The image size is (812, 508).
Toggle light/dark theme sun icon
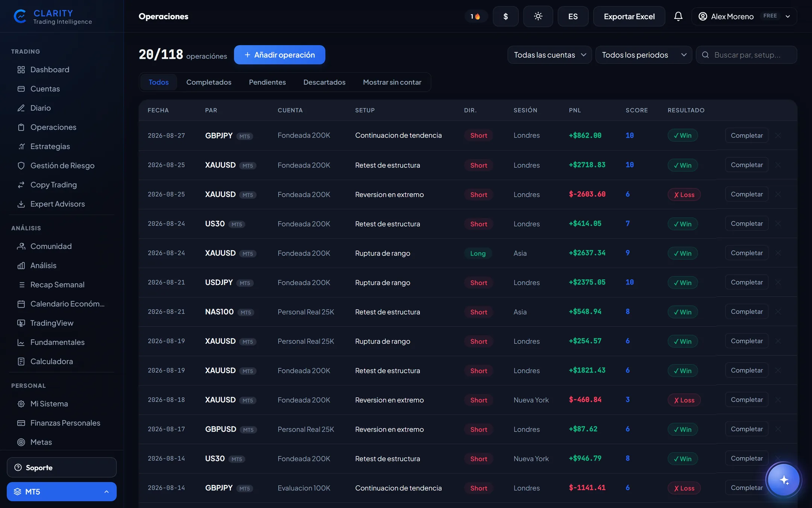tap(538, 16)
